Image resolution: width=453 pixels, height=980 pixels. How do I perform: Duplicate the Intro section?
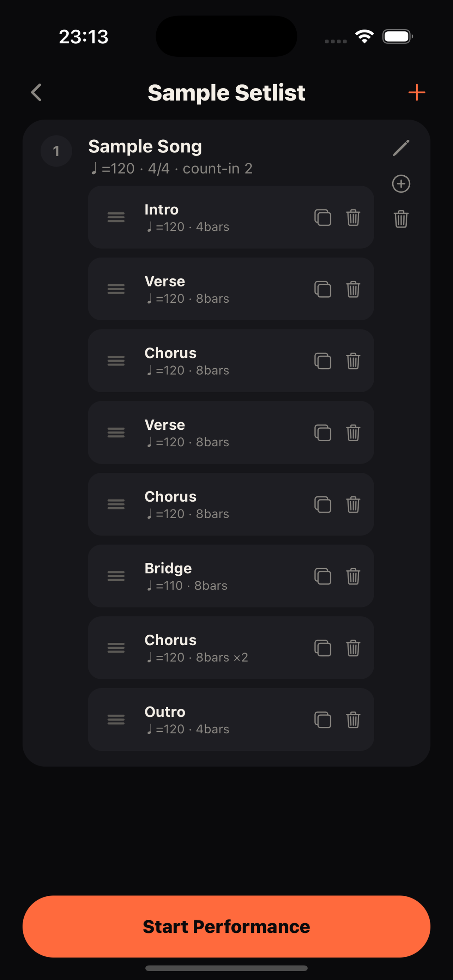(x=322, y=218)
